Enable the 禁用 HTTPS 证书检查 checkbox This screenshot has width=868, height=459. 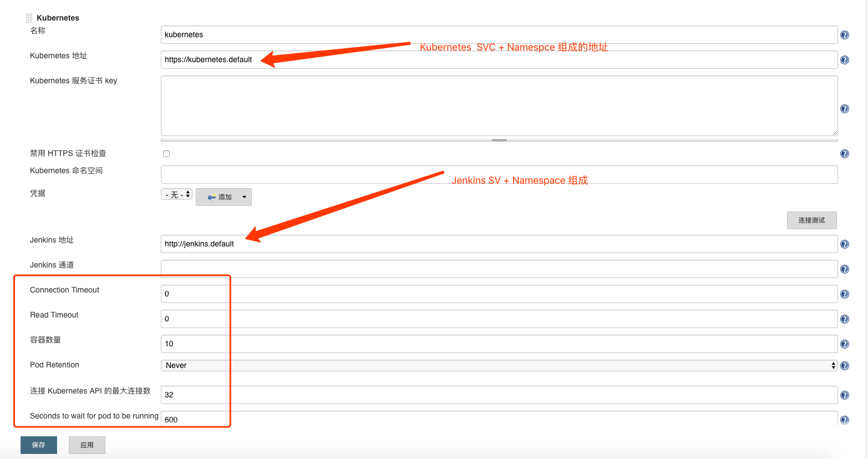pos(166,154)
